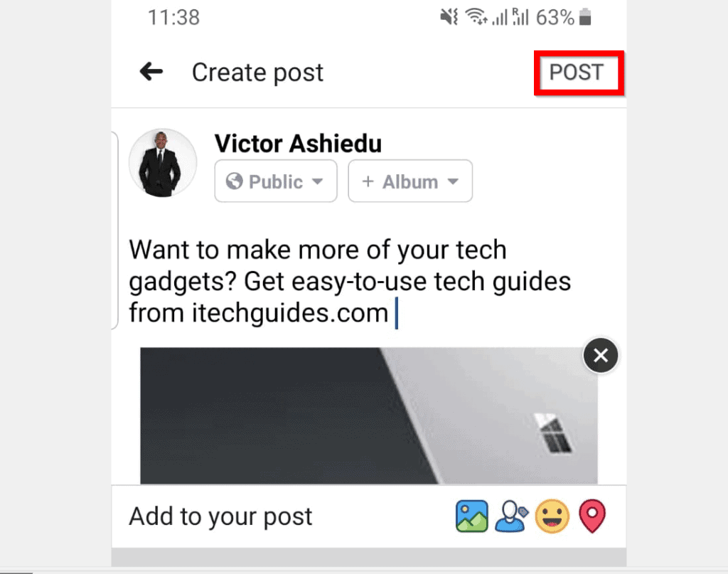728x574 pixels.
Task: Click the battery icon in status bar
Action: tap(585, 17)
